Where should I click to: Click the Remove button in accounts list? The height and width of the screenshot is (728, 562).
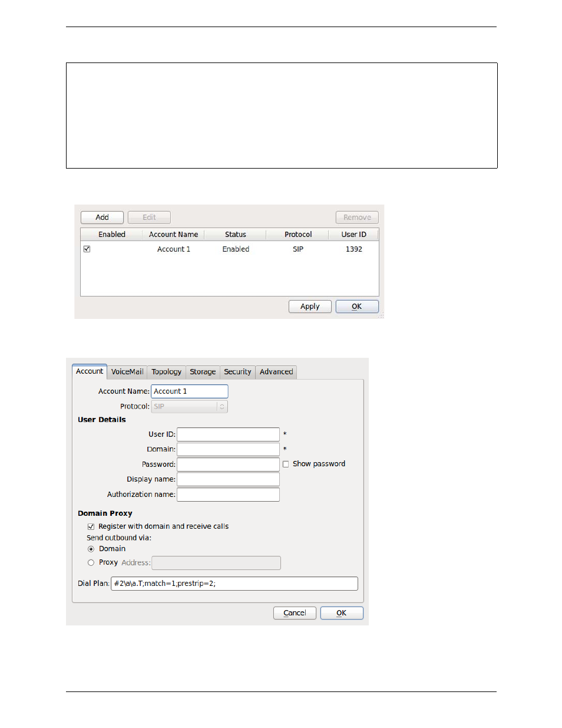(357, 218)
